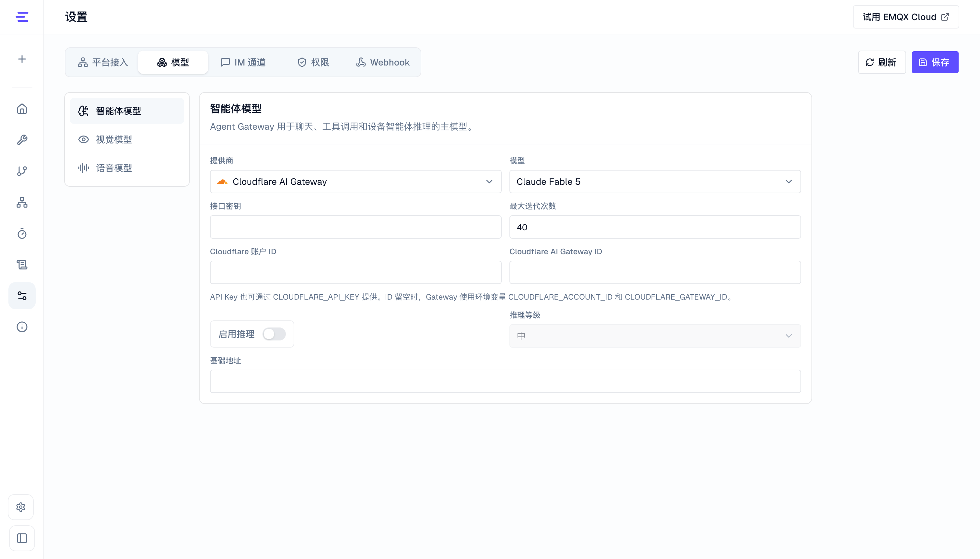
Task: Open the network topology sidebar icon
Action: [22, 202]
